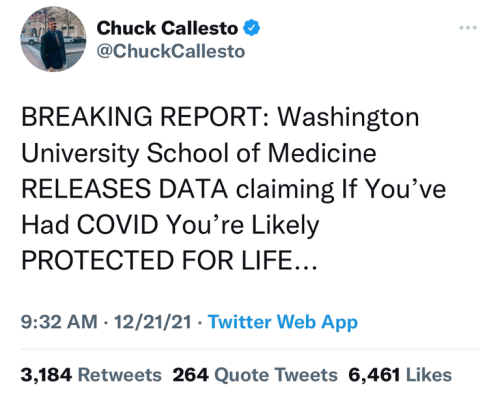Click the 3,184 retweet count number
This screenshot has width=500, height=397.
tap(46, 375)
